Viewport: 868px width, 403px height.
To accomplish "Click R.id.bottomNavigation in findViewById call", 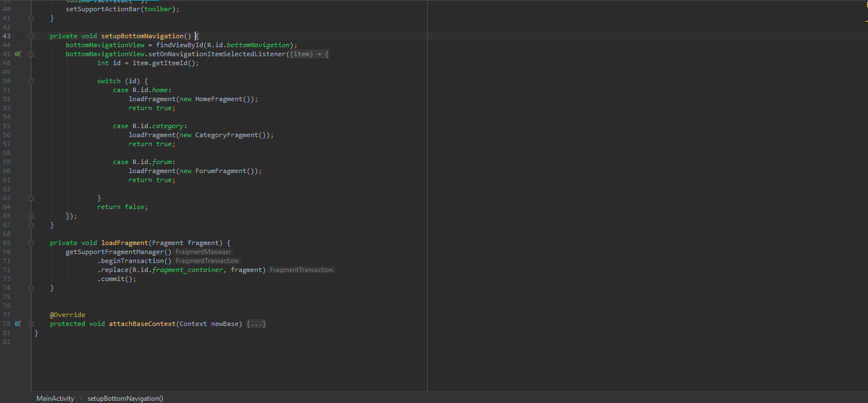I will pyautogui.click(x=248, y=45).
